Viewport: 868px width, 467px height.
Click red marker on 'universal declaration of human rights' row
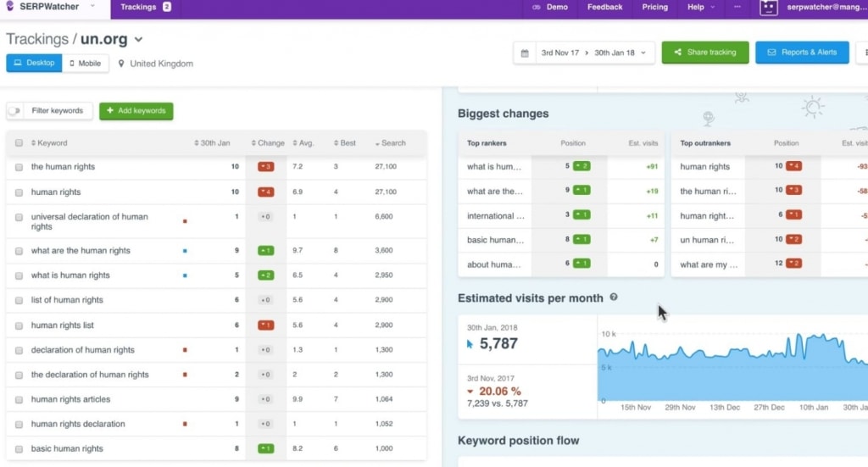(185, 221)
